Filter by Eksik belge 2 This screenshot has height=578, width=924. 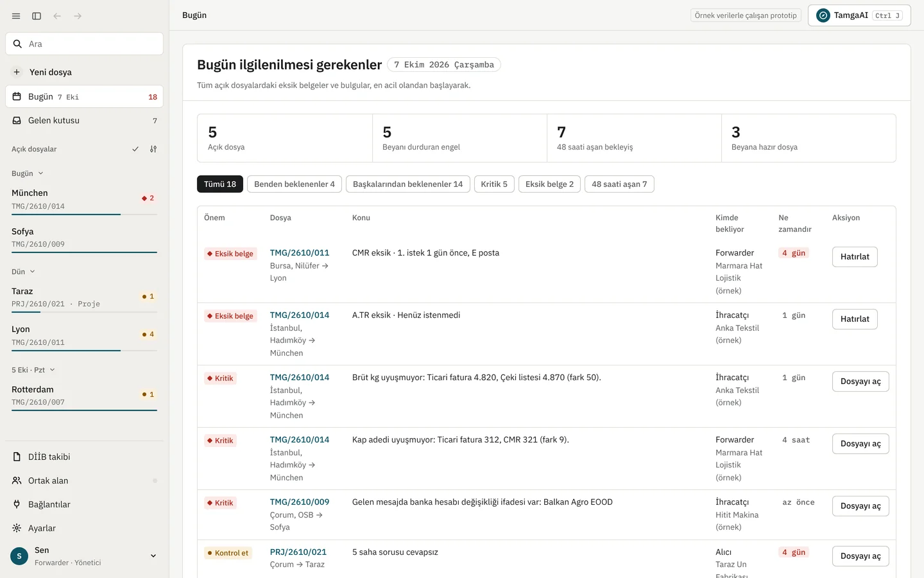pyautogui.click(x=550, y=184)
